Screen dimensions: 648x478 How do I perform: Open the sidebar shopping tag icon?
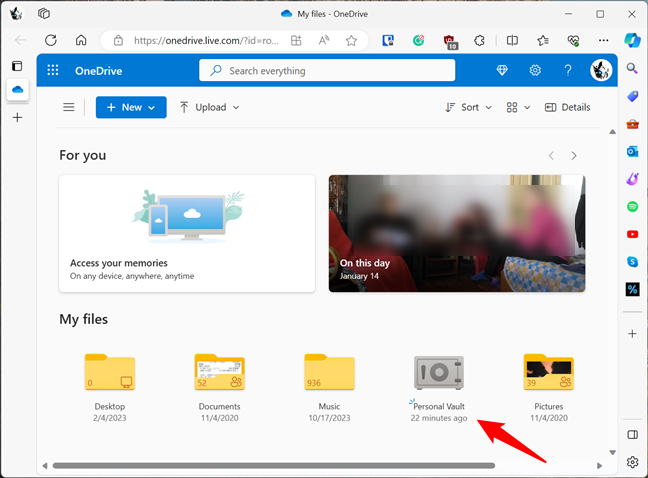[632, 97]
